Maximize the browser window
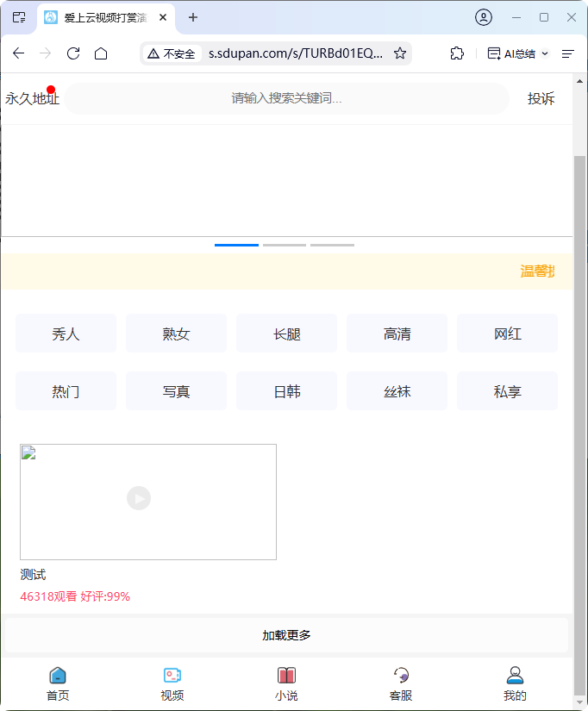This screenshot has width=588, height=711. click(544, 17)
